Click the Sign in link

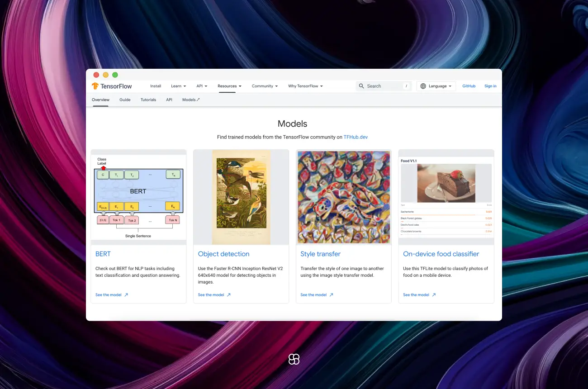(490, 86)
